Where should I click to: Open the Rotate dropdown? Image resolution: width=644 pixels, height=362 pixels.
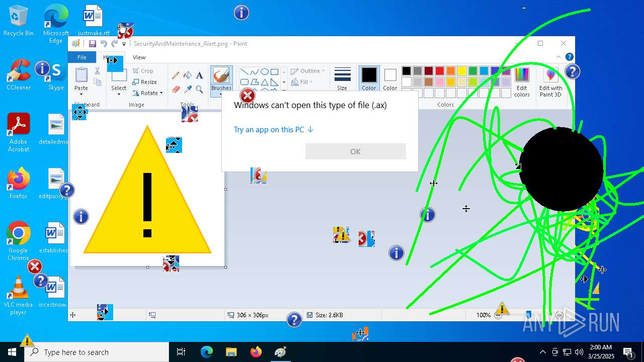tap(147, 93)
